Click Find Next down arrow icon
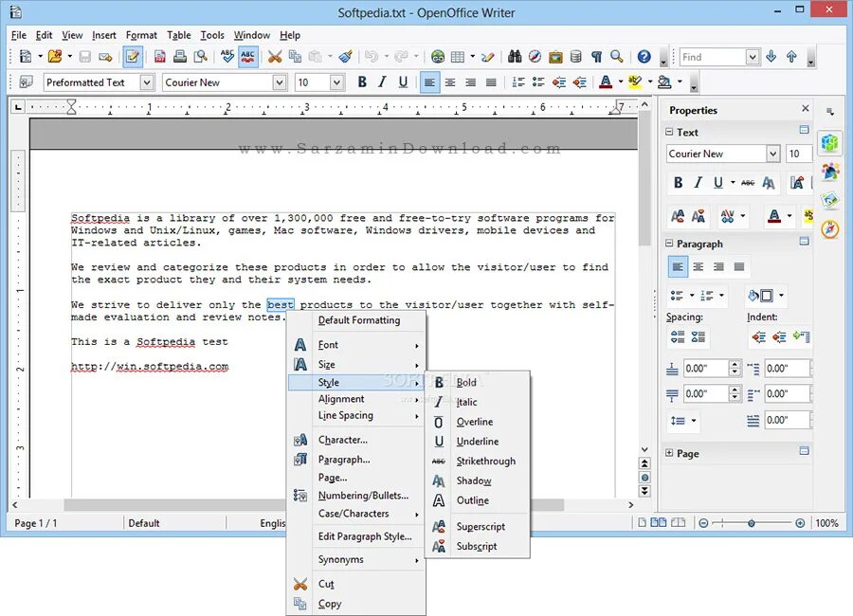This screenshot has height=616, width=853. tap(771, 57)
